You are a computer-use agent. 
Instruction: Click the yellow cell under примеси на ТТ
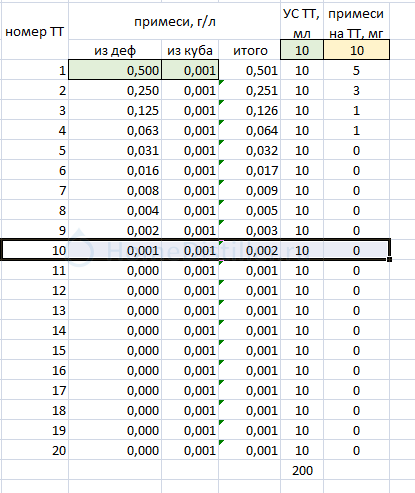[x=356, y=50]
